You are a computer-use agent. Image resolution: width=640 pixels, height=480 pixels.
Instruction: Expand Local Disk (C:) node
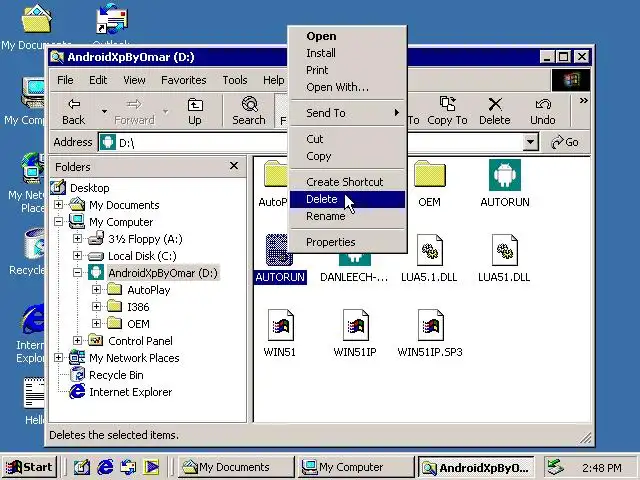[78, 256]
